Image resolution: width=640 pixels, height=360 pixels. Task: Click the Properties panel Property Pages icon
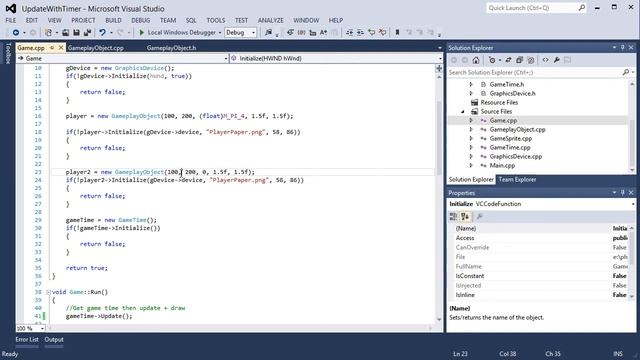coord(480,217)
